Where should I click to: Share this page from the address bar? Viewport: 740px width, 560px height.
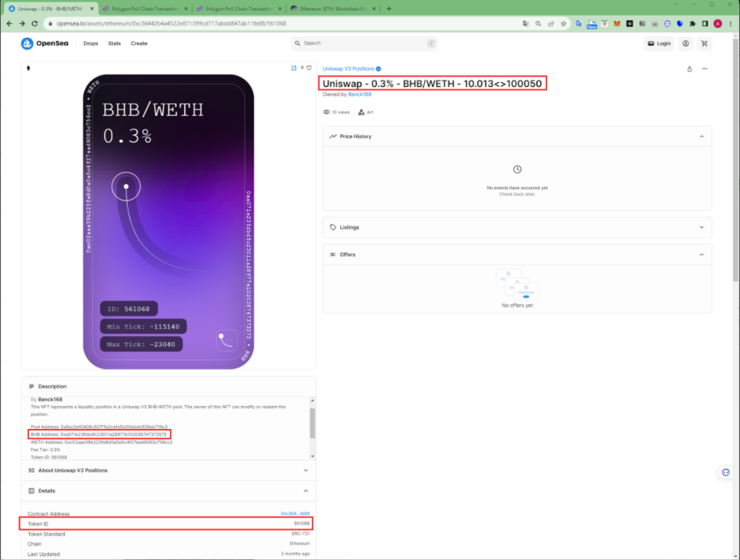550,24
